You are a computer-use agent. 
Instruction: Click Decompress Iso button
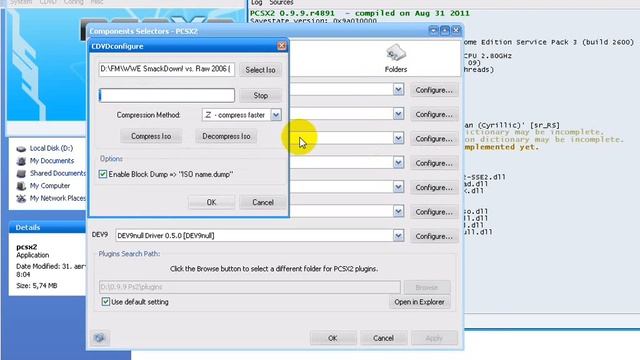point(226,136)
